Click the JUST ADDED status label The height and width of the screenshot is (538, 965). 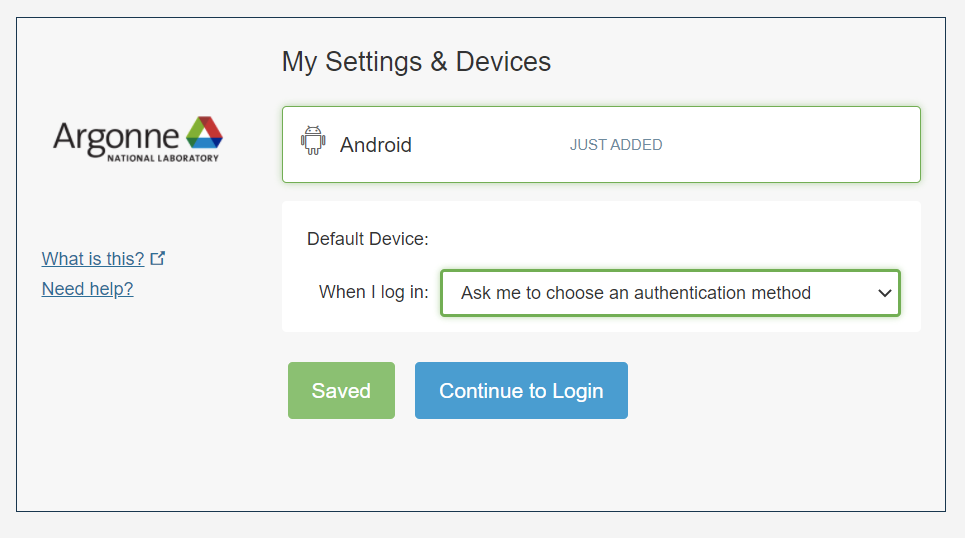[615, 145]
